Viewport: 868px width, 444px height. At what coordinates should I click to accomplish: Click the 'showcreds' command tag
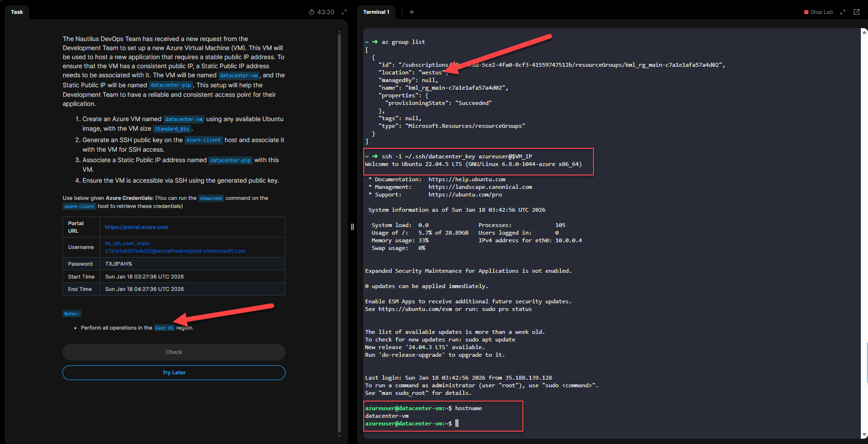211,198
